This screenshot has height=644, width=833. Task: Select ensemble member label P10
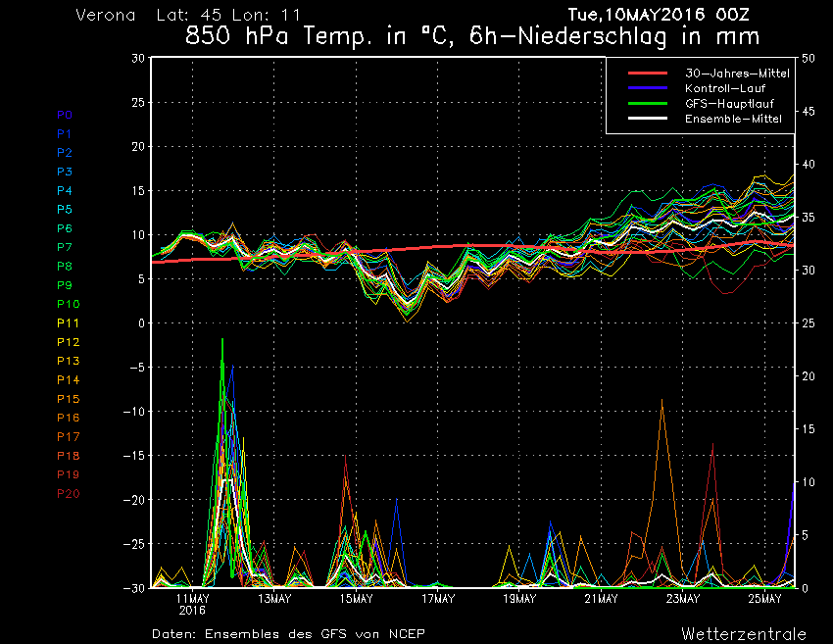point(69,304)
